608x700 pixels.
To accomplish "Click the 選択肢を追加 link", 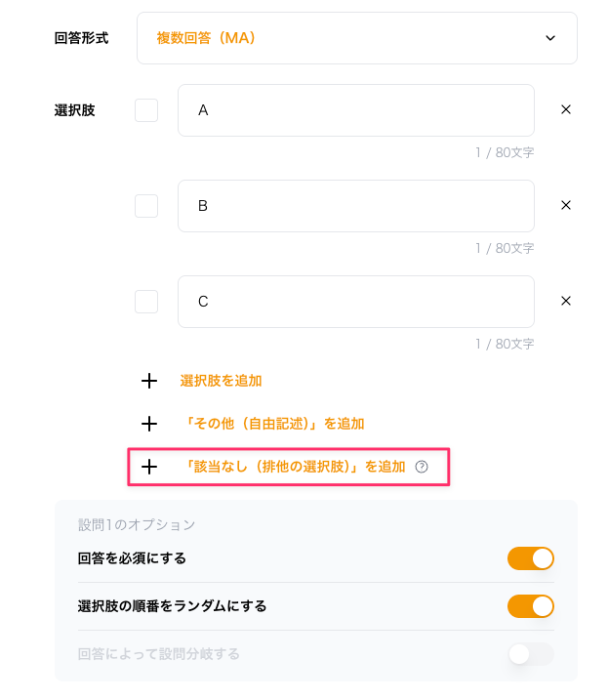I will point(221,381).
